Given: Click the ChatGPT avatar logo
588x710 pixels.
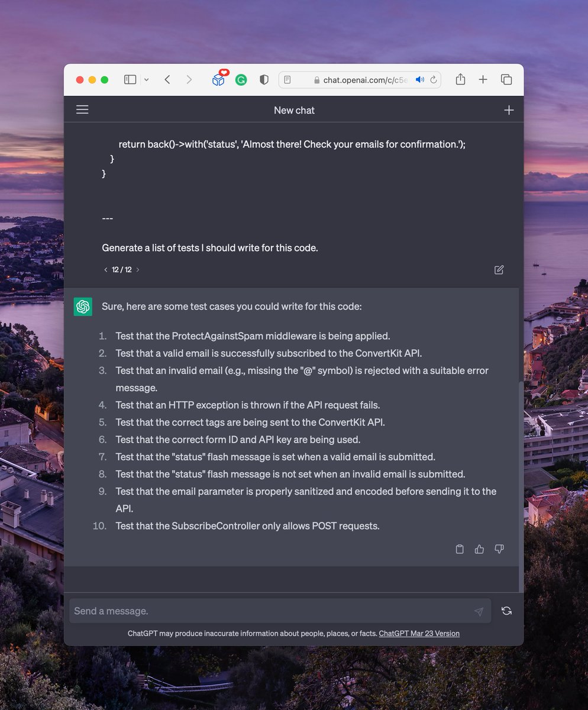Looking at the screenshot, I should (x=83, y=306).
